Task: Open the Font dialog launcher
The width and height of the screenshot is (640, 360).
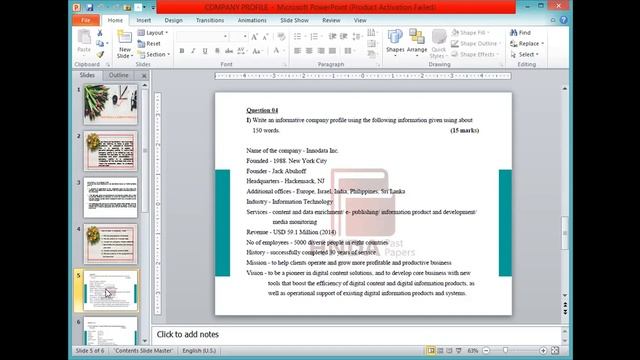Action: coord(284,65)
